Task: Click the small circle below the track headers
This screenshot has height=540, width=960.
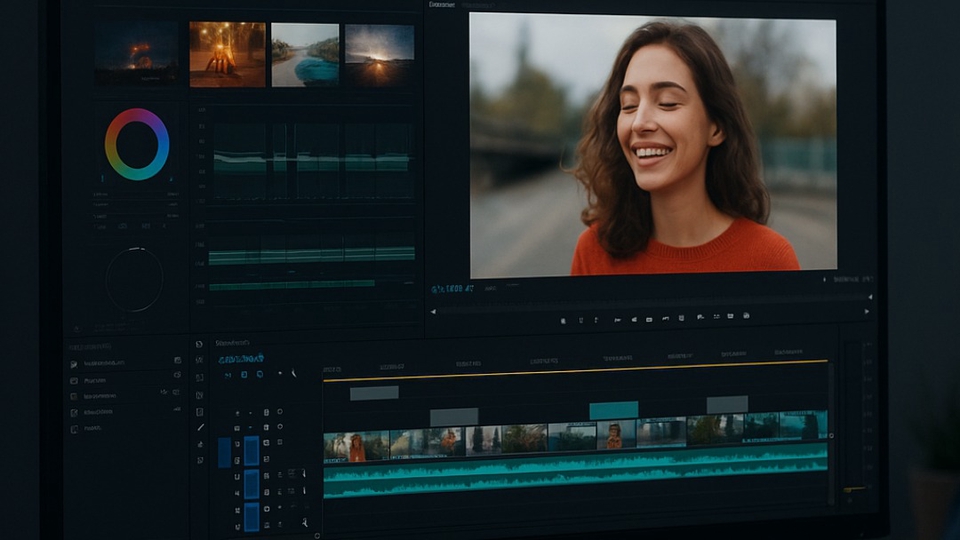Action: tap(317, 536)
